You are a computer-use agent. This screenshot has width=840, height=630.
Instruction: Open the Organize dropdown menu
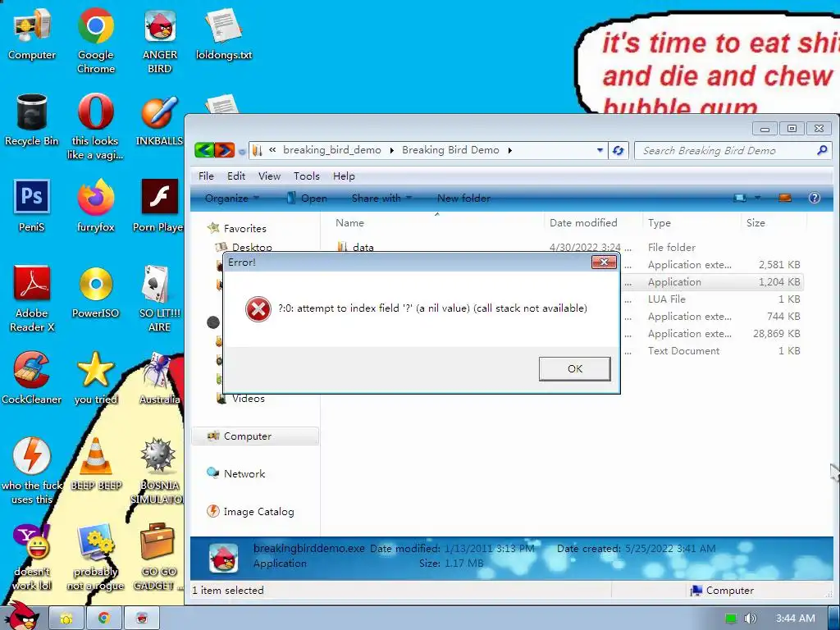pyautogui.click(x=231, y=199)
